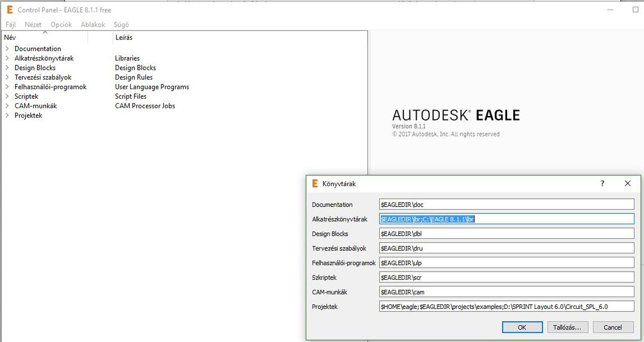
Task: Click the Szkriptek path field
Action: point(507,277)
